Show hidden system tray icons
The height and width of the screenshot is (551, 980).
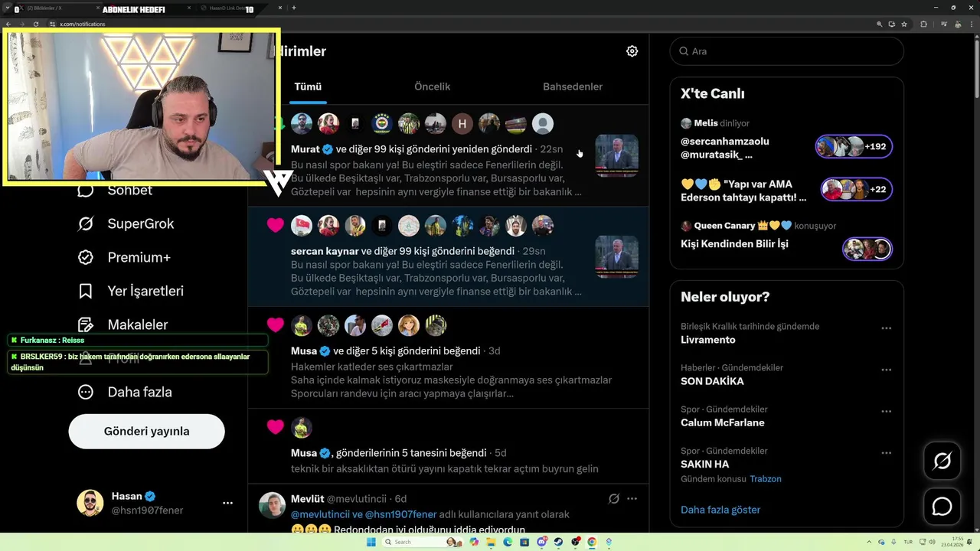869,542
